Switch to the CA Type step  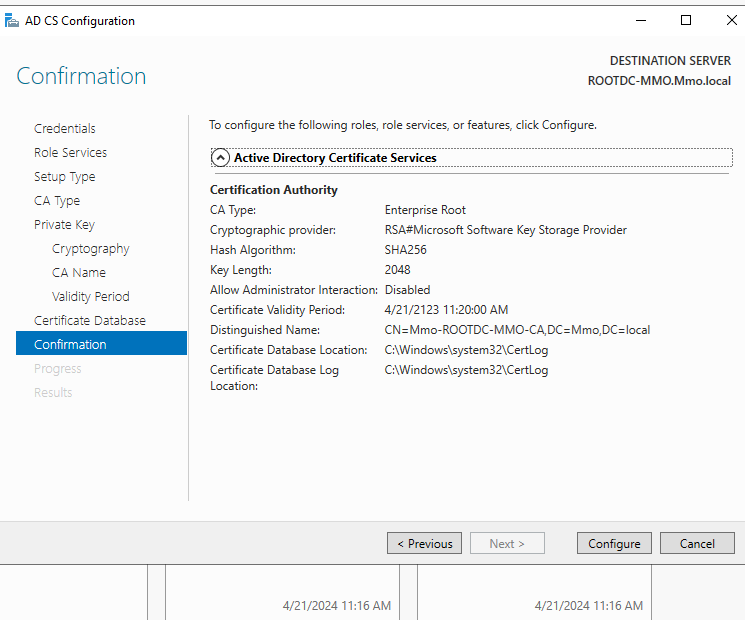(57, 200)
